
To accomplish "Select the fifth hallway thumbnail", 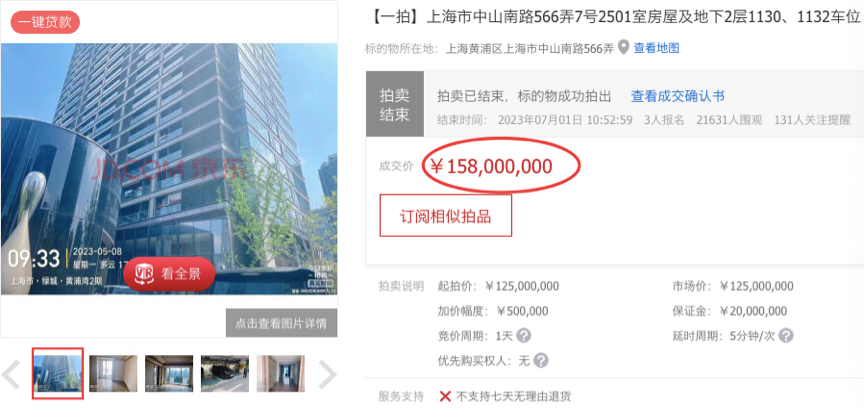I will point(280,374).
